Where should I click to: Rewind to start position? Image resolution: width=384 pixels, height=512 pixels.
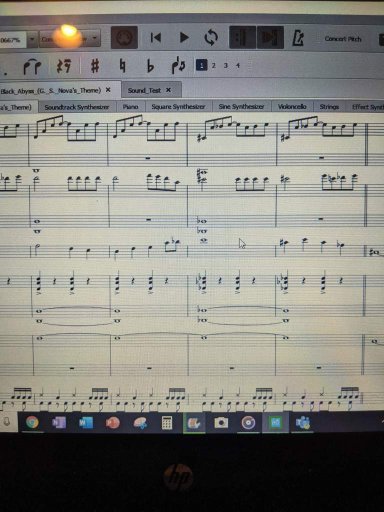(156, 37)
